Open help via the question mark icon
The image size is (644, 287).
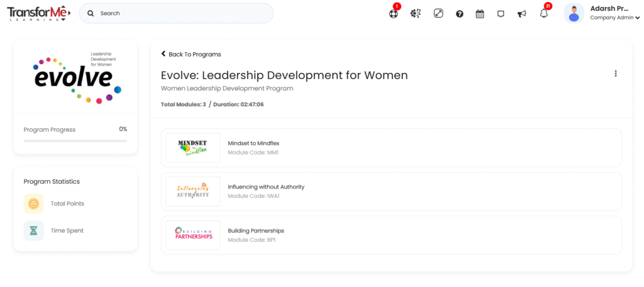[x=460, y=14]
